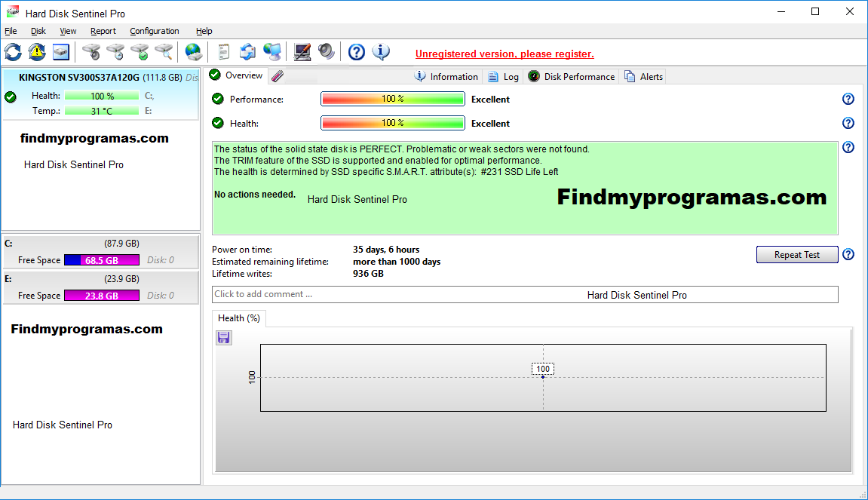Click the blue question mark toolbar Help icon
Viewport: 868px width, 500px height.
(x=357, y=52)
